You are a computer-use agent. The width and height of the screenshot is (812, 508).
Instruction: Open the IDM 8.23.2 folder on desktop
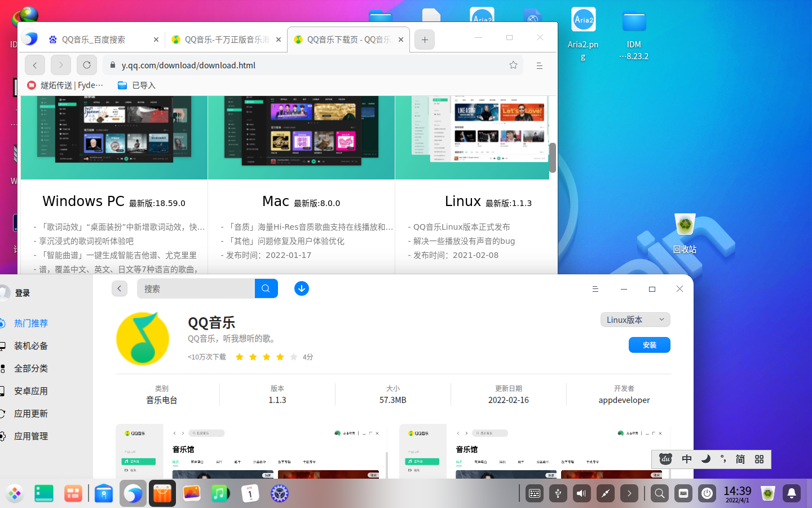pos(634,34)
